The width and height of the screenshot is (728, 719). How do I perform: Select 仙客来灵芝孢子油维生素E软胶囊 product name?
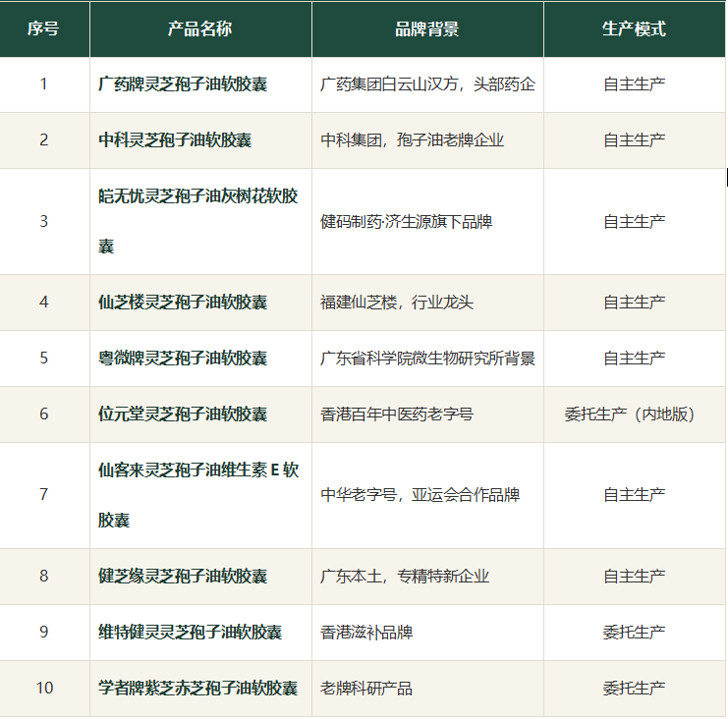tap(198, 495)
